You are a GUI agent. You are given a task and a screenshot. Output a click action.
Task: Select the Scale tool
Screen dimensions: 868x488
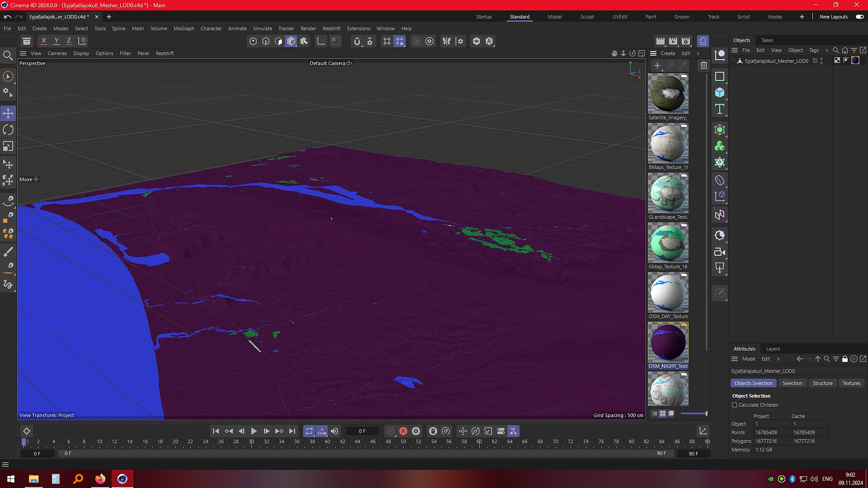point(8,146)
